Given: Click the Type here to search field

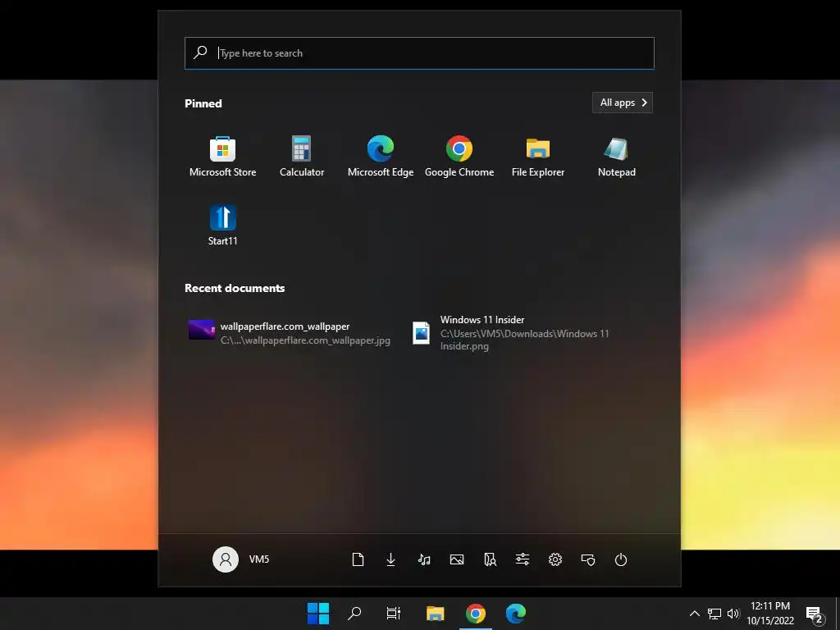Looking at the screenshot, I should click(419, 53).
